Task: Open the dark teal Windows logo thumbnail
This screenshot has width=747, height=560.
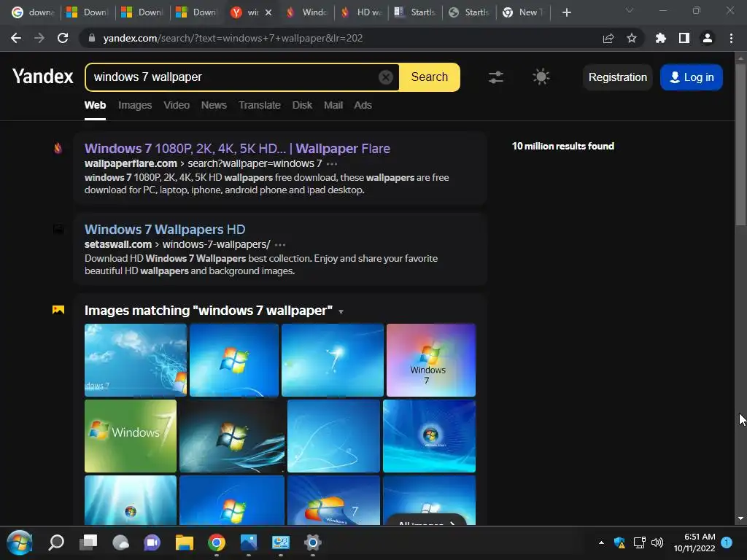Action: (232, 436)
